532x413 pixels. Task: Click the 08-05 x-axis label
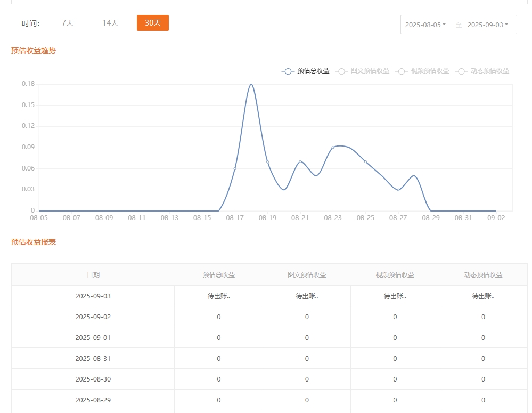tap(39, 218)
